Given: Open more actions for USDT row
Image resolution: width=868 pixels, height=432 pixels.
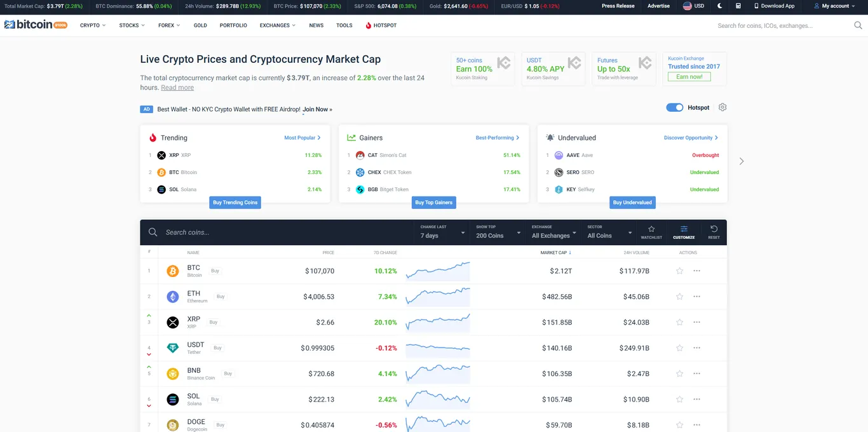Looking at the screenshot, I should tap(697, 348).
